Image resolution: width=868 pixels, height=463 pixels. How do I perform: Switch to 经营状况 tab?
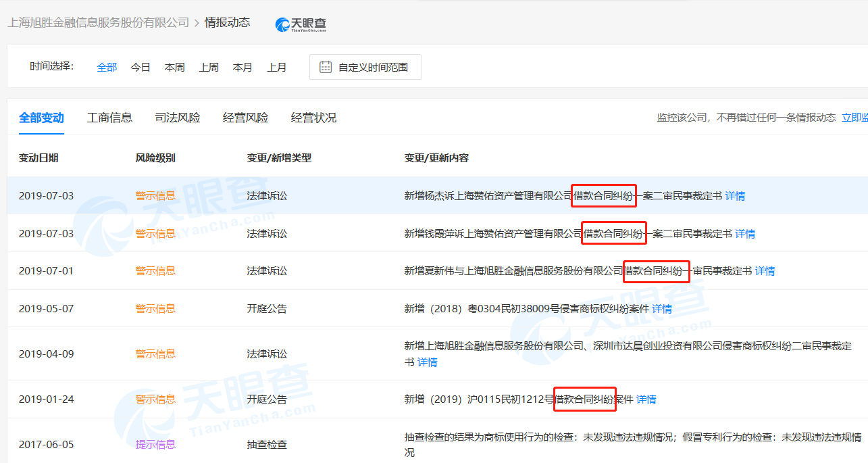pyautogui.click(x=313, y=118)
